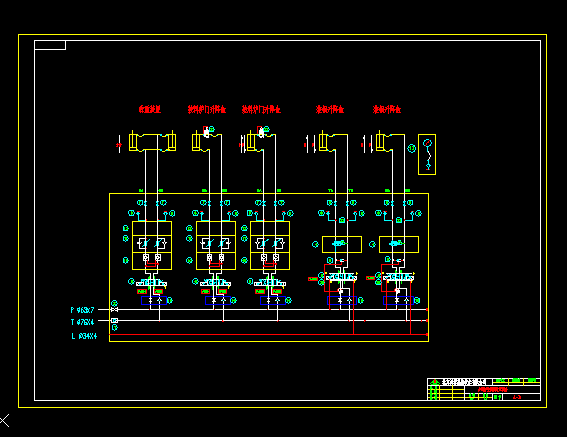Select the first blue check valve box
Viewport: 567px width, 437px height.
154,300
